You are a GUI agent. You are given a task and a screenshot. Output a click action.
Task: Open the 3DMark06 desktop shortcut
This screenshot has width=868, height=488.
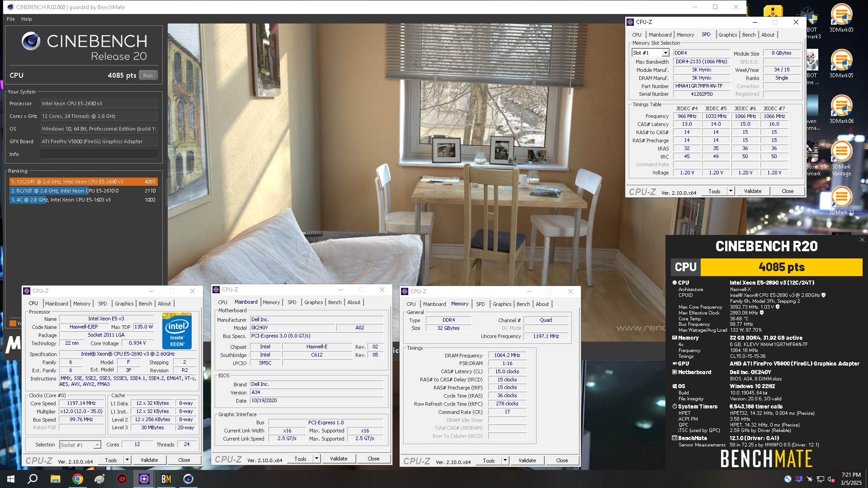click(841, 109)
